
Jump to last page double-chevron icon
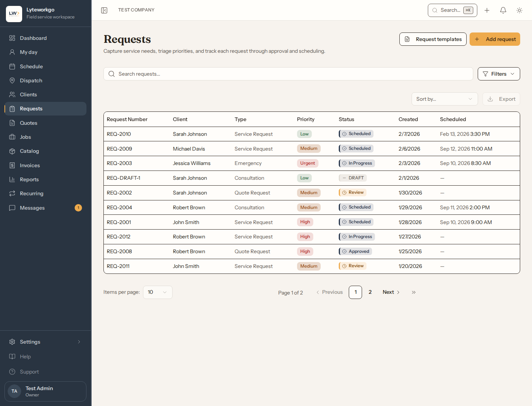pos(414,292)
